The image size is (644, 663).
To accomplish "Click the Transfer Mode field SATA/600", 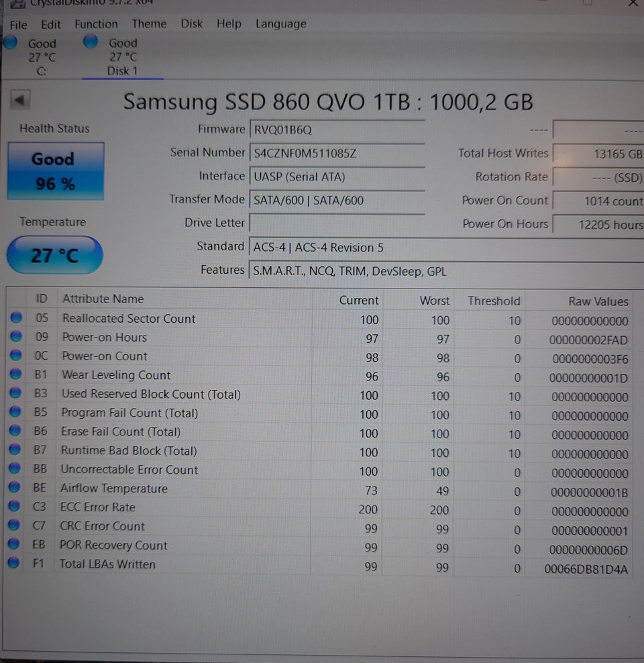I will (337, 200).
